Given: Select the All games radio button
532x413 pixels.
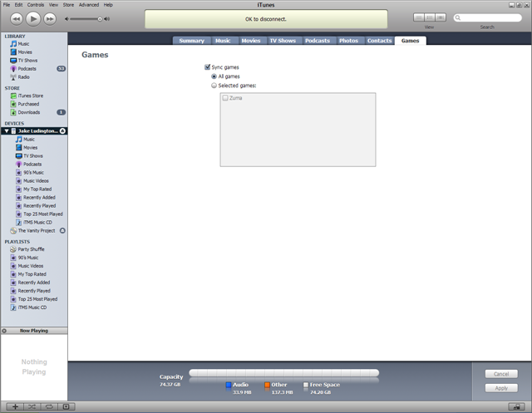Looking at the screenshot, I should pos(214,76).
